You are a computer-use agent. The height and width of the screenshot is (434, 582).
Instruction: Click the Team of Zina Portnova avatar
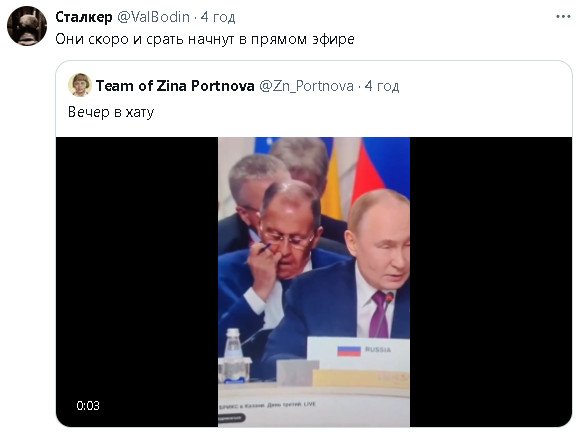pos(79,85)
